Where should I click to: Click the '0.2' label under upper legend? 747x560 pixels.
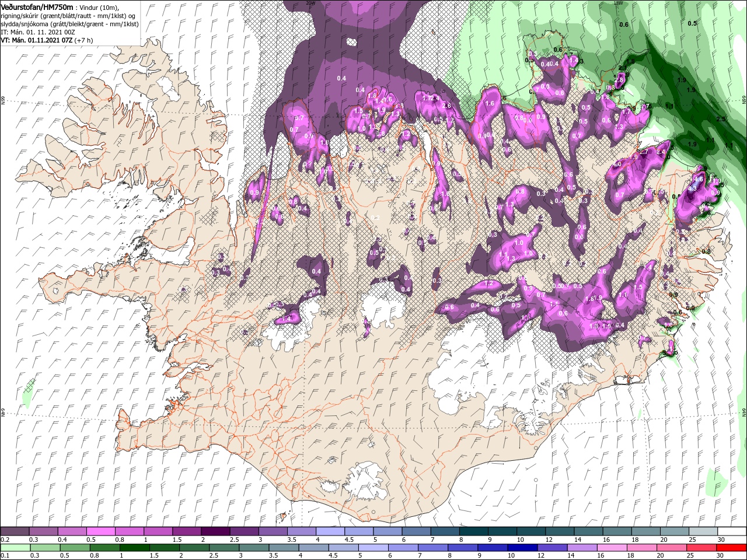click(5, 540)
